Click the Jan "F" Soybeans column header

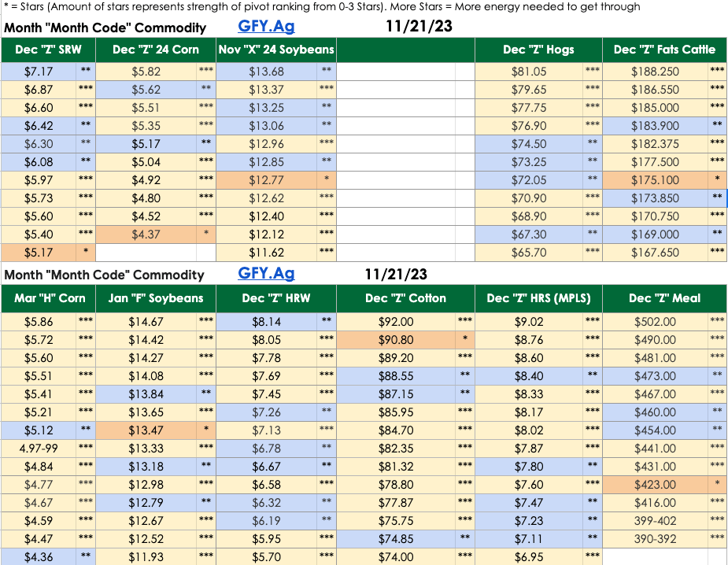pos(156,298)
